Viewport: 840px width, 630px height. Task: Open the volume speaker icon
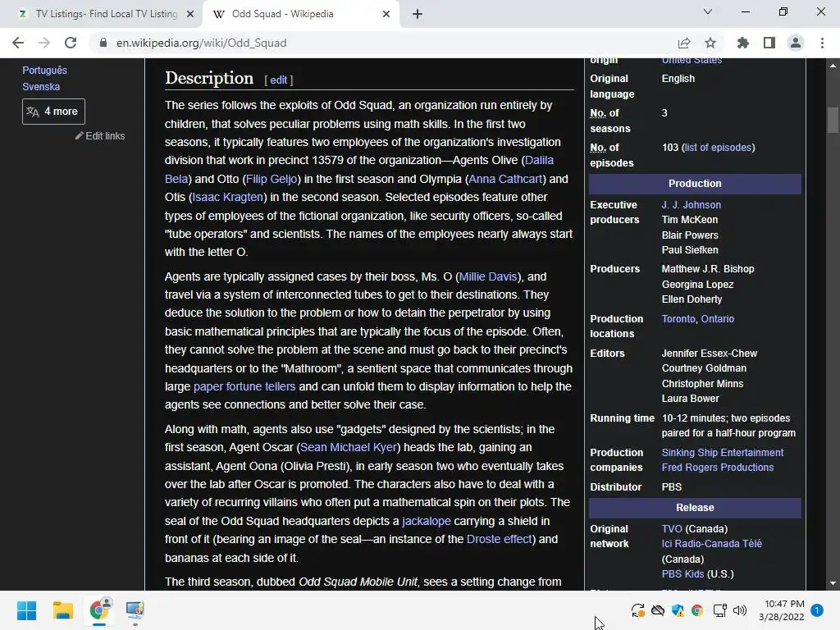(740, 610)
